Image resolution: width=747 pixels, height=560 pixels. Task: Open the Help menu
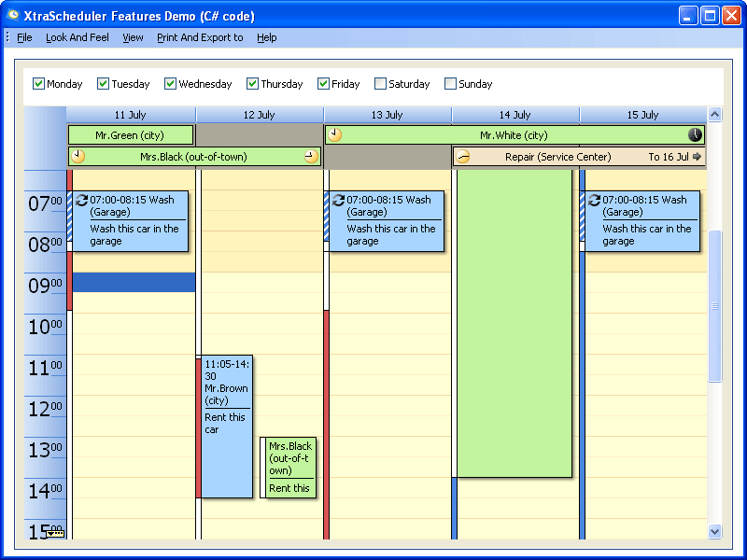click(266, 37)
